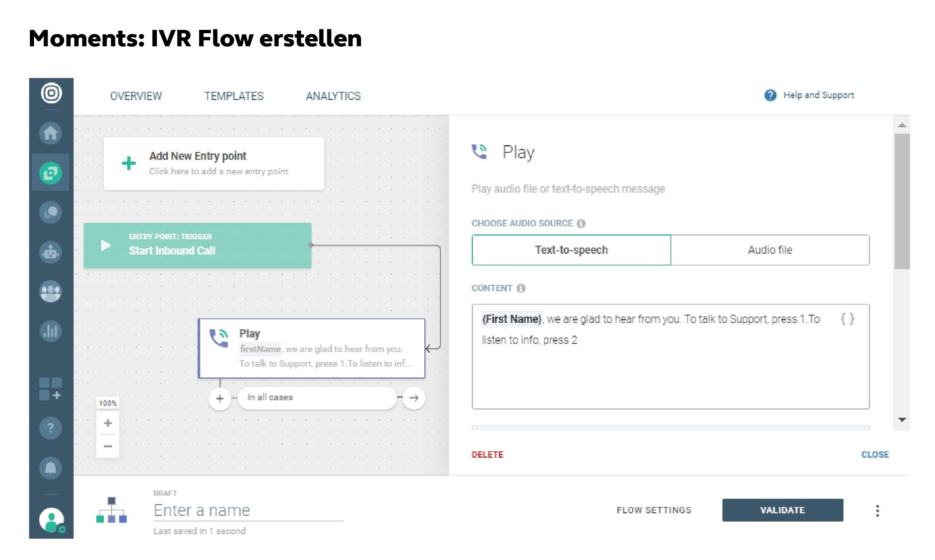The height and width of the screenshot is (560, 935).
Task: Open the People group icon in sidebar
Action: coord(50,292)
